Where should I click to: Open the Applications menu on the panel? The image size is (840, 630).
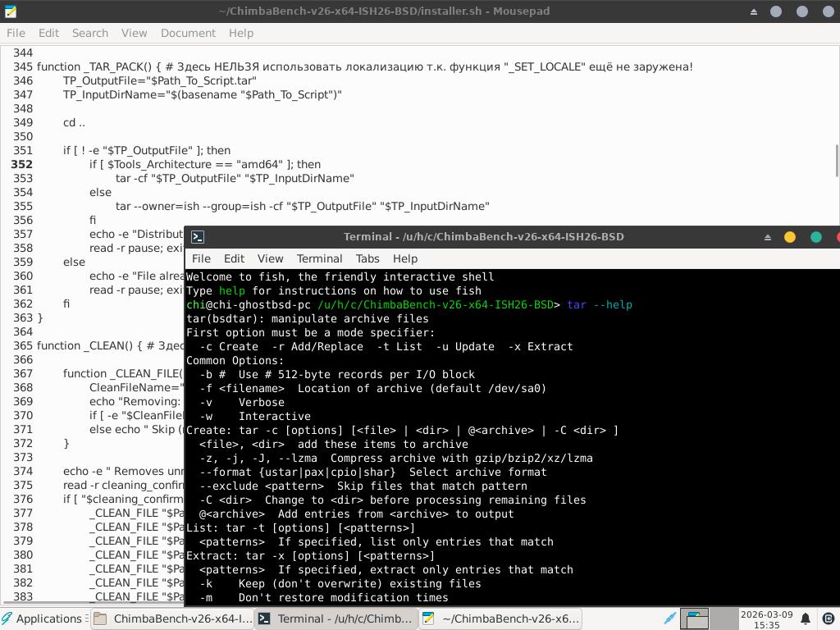point(43,619)
